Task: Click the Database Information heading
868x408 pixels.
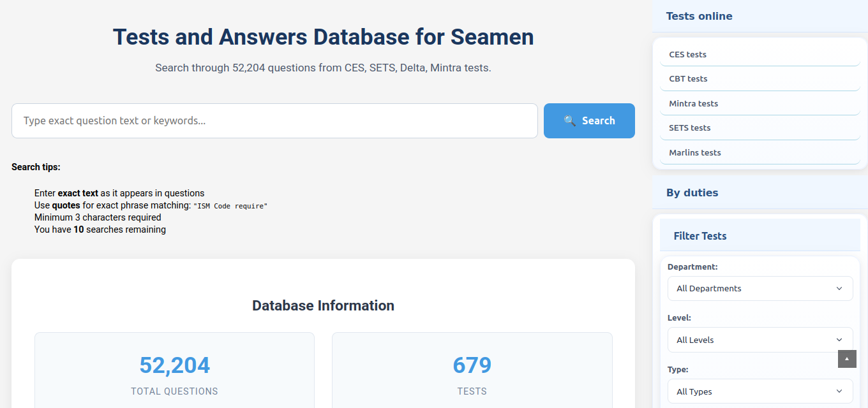Action: (x=323, y=305)
